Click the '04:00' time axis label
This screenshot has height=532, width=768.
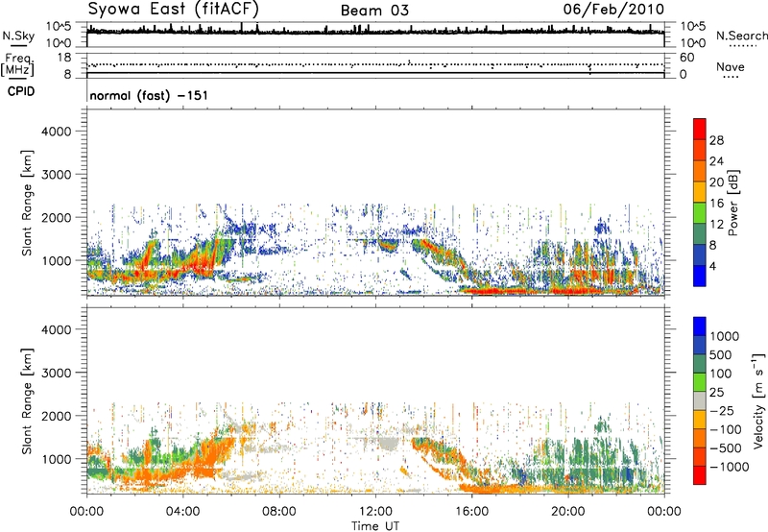pos(183,512)
